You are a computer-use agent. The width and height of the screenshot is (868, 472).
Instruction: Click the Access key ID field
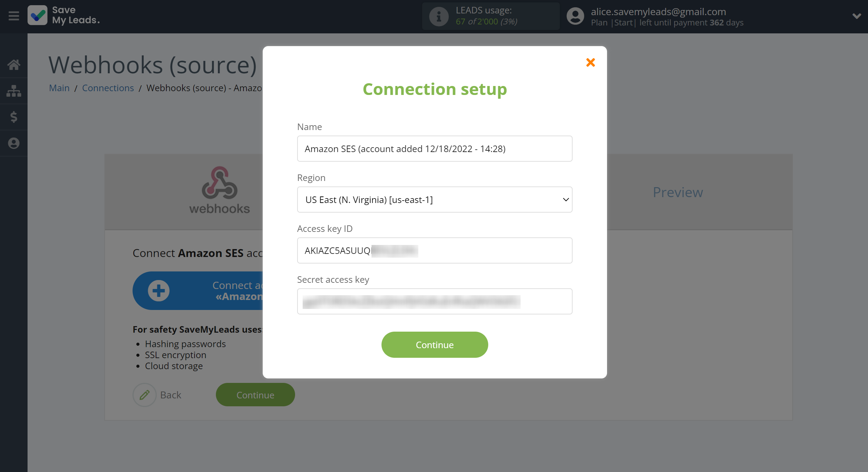(435, 250)
